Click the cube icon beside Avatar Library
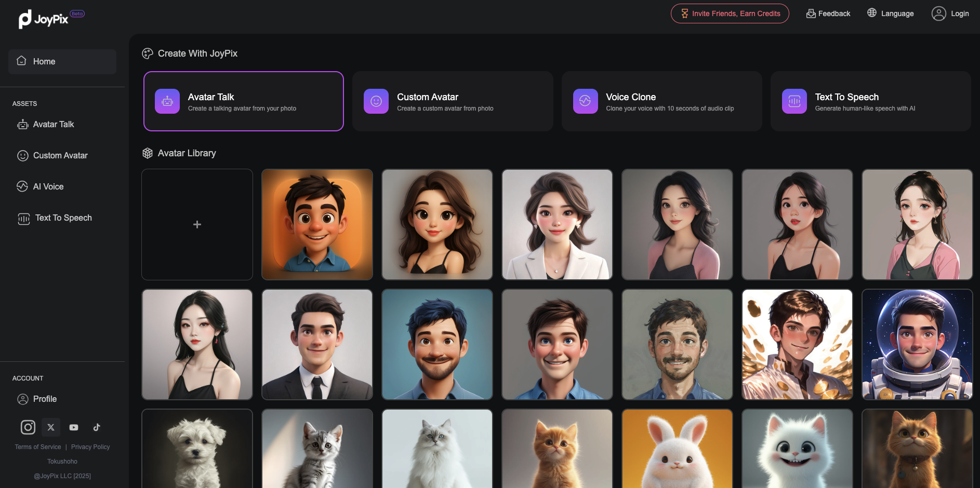This screenshot has width=980, height=488. 148,153
